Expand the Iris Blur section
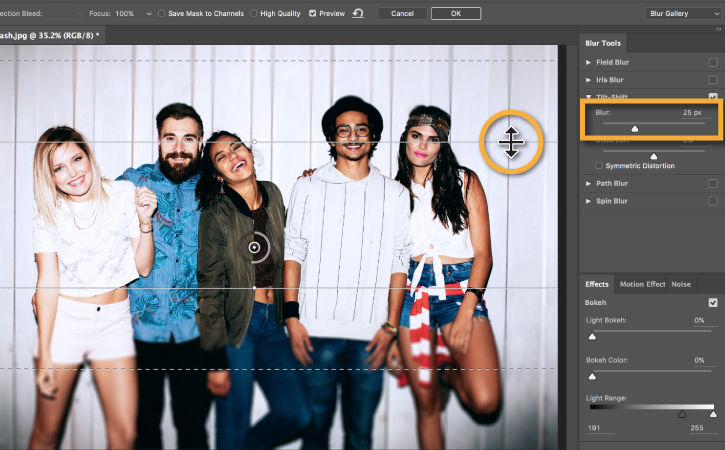Viewport: 725px width, 450px height. tap(588, 80)
